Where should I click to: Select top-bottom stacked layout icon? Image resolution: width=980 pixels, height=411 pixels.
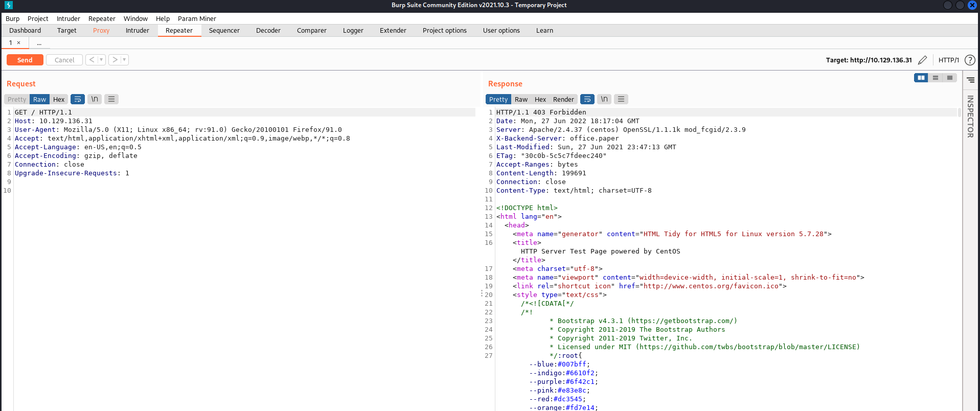pos(935,78)
